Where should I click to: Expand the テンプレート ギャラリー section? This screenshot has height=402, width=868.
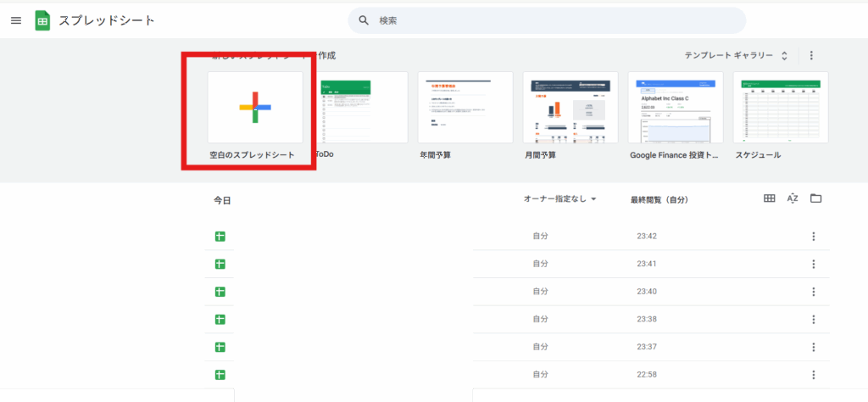[x=736, y=56]
